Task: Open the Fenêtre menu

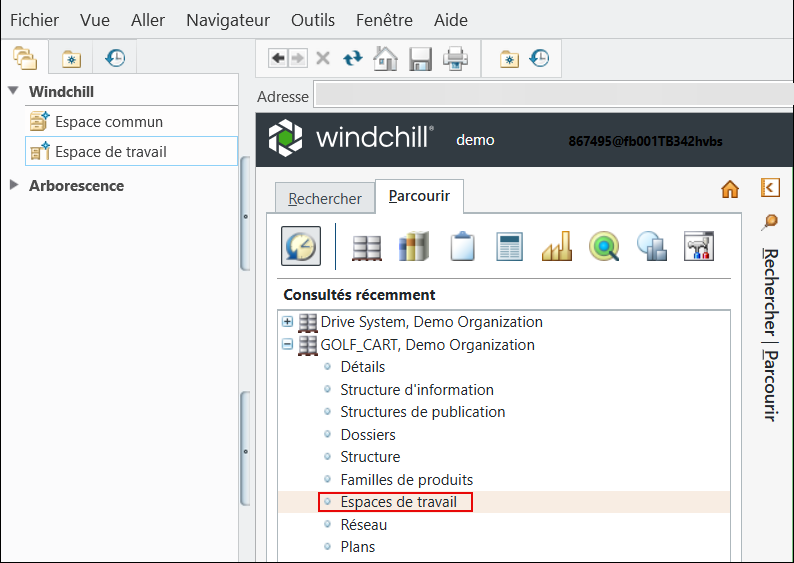Action: pyautogui.click(x=384, y=20)
